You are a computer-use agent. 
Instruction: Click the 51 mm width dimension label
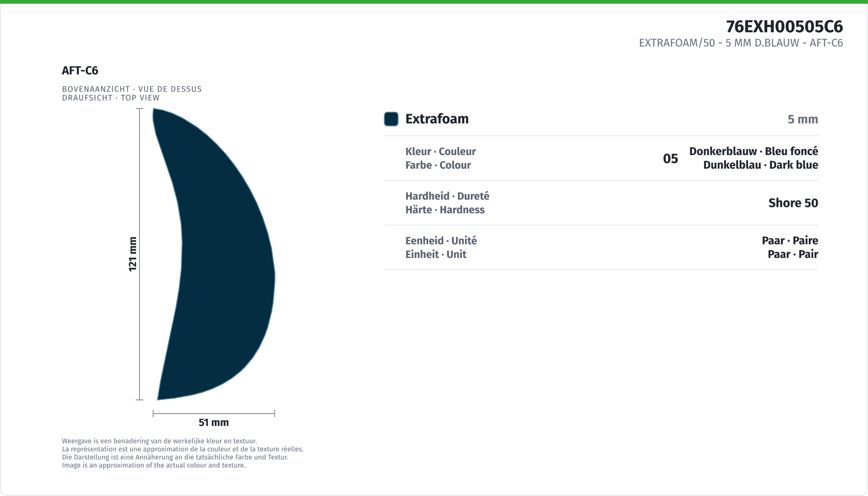tap(214, 422)
